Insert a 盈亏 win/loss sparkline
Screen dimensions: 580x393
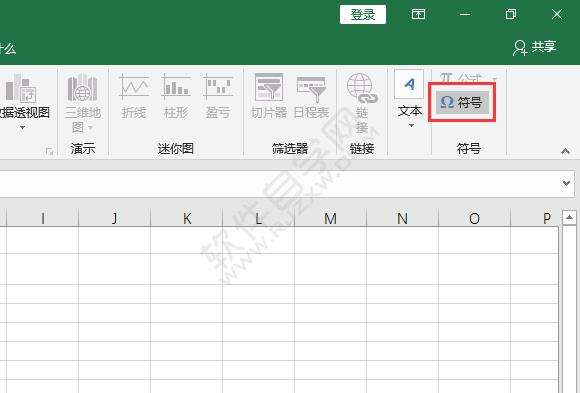(218, 96)
